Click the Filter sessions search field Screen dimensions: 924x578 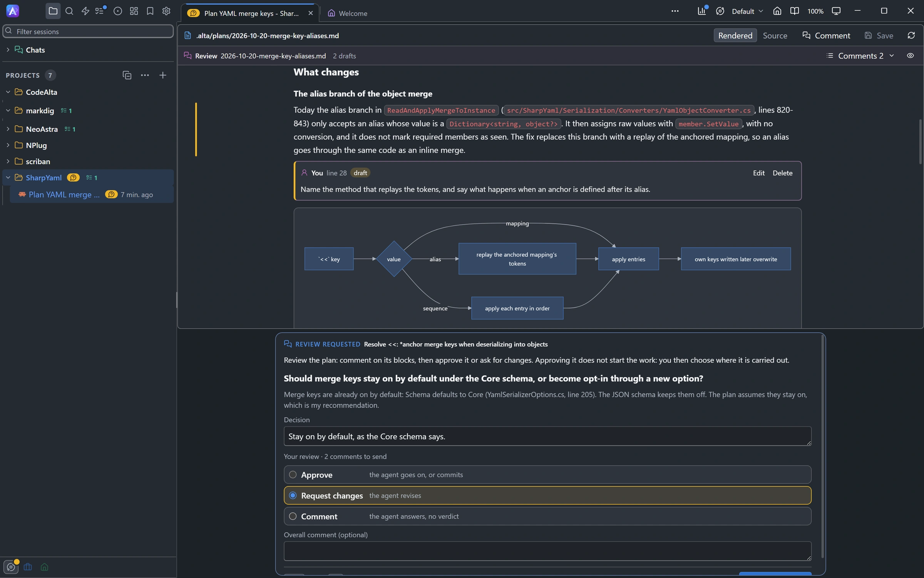88,31
